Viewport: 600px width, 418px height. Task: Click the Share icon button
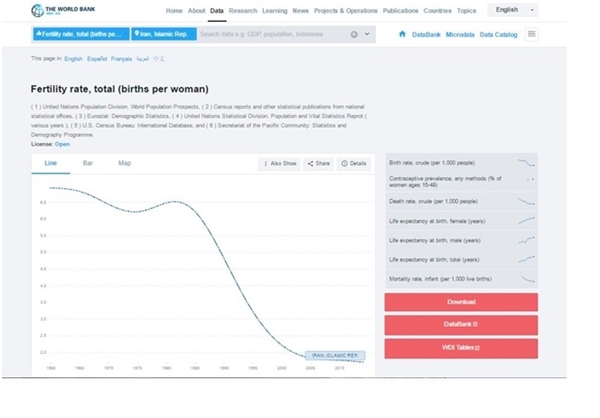tap(319, 163)
